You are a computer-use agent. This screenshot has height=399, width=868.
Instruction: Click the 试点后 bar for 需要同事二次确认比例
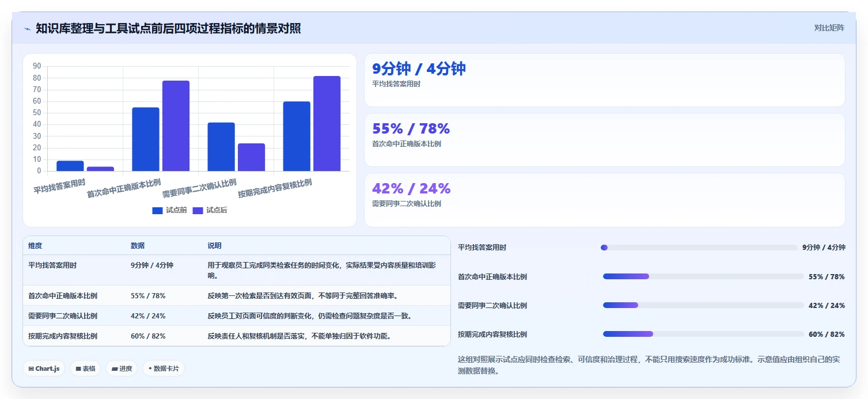click(x=251, y=157)
